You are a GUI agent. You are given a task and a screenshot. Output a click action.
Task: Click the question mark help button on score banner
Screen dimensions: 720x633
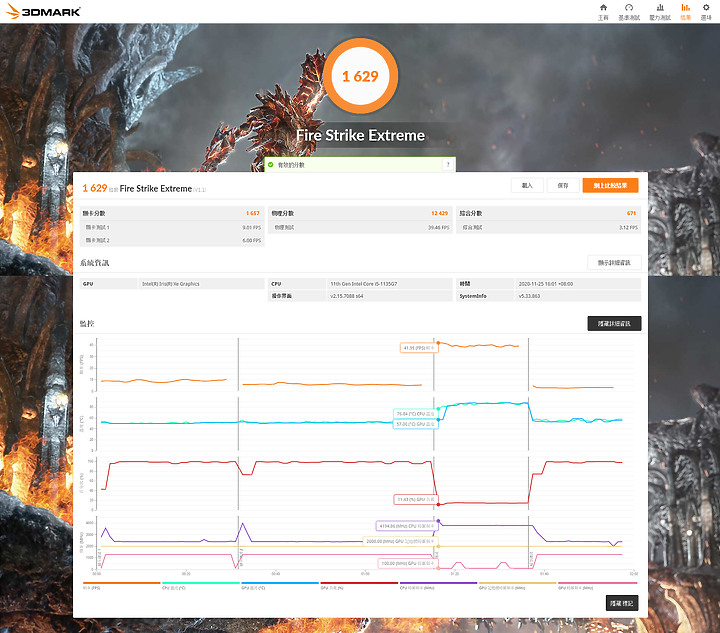click(x=448, y=164)
